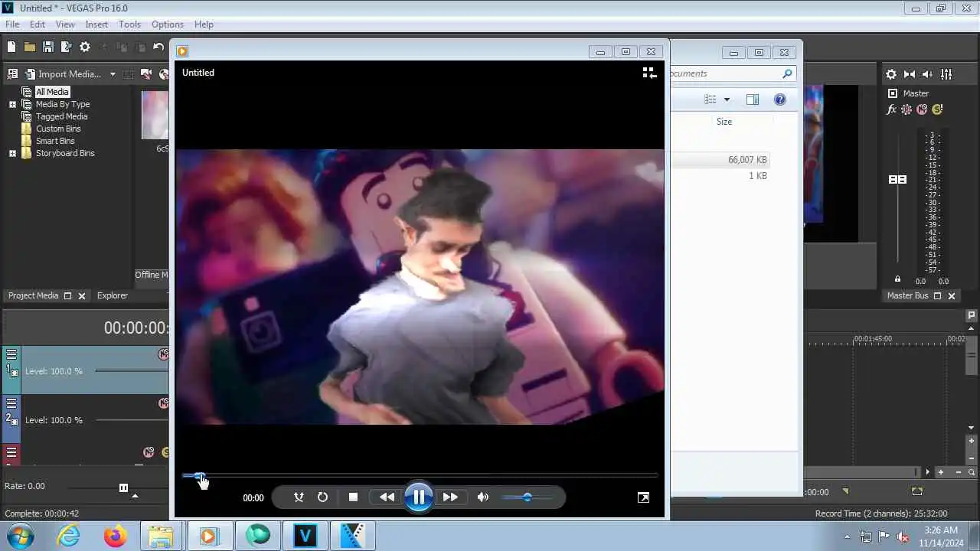Viewport: 980px width, 551px height.
Task: Pause playback in media player
Action: [419, 497]
